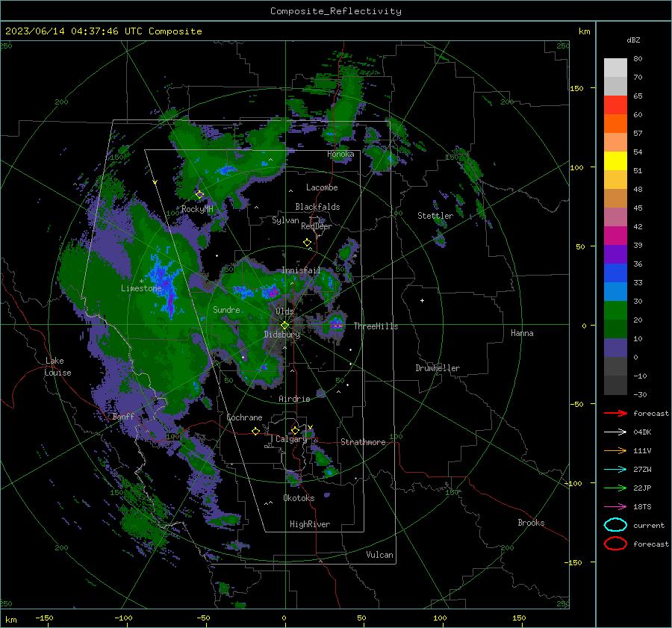The width and height of the screenshot is (672, 628).
Task: Click the 150 tick on right axis
Action: point(576,88)
